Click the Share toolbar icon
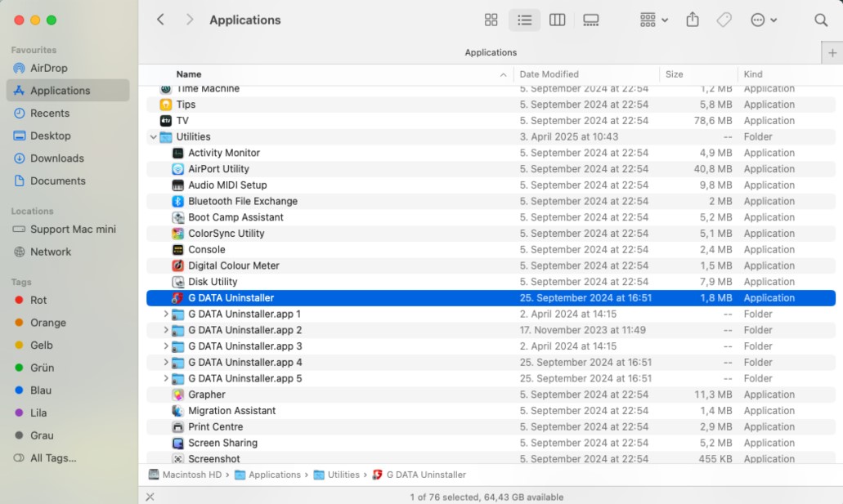The height and width of the screenshot is (504, 843). pyautogui.click(x=693, y=20)
